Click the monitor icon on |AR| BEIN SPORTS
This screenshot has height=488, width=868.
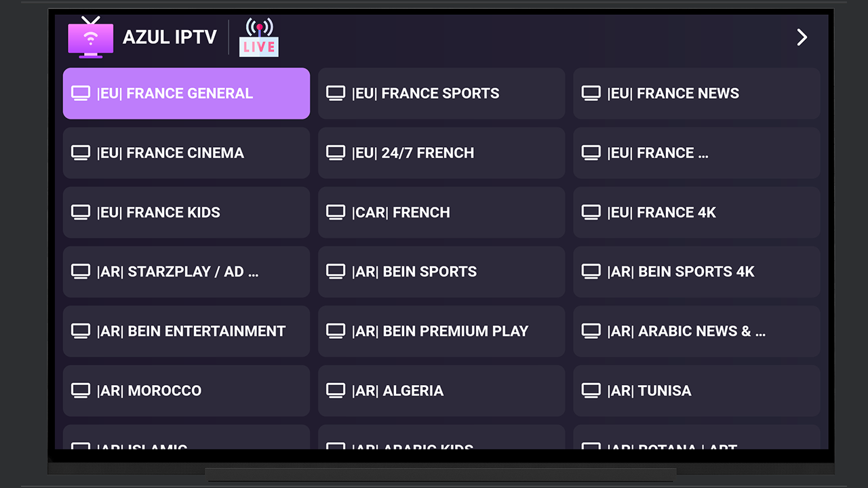[336, 271]
